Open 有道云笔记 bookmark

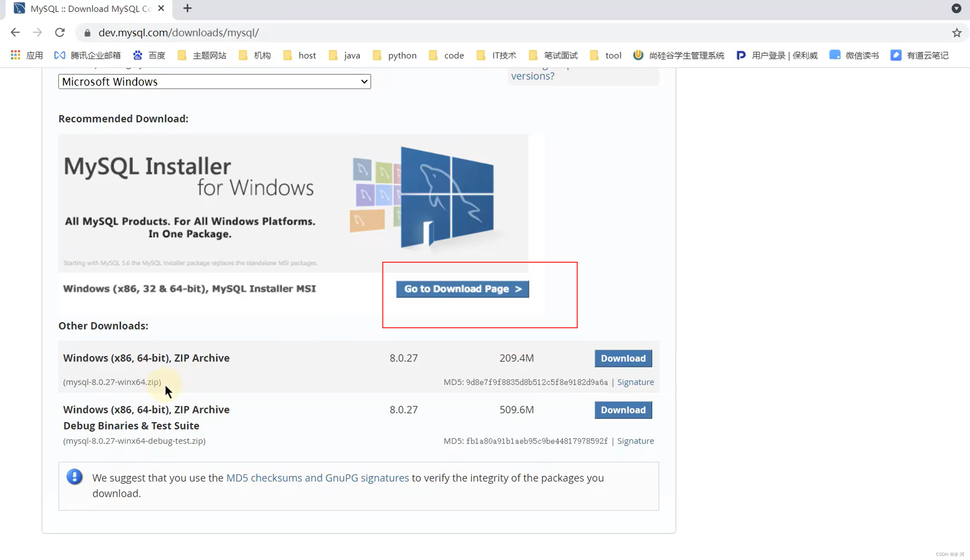(920, 56)
